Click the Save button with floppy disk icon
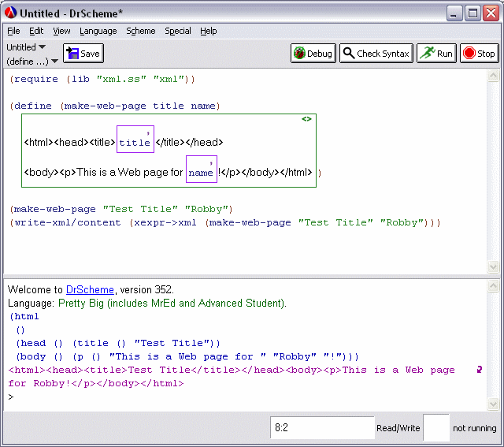The image size is (504, 447). click(83, 54)
